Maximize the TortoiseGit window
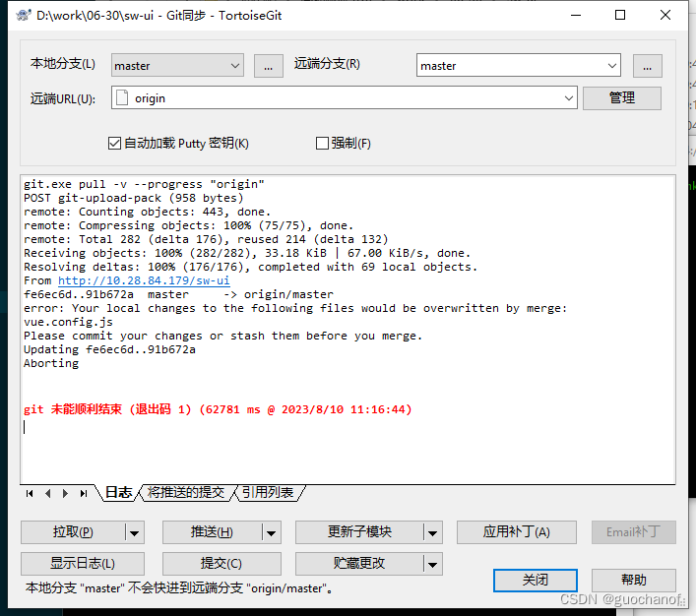696x616 pixels. click(x=620, y=15)
